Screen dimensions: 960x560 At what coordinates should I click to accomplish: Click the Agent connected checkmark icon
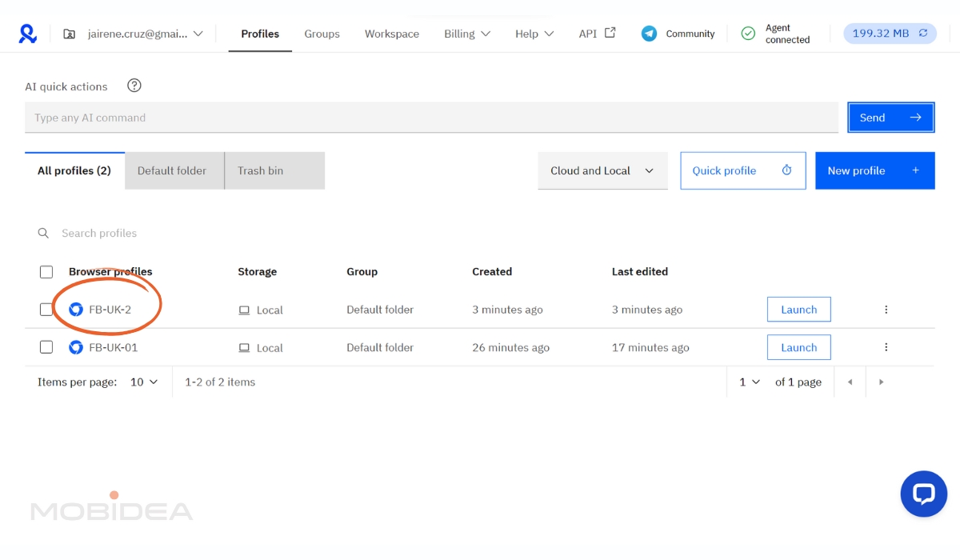tap(748, 34)
